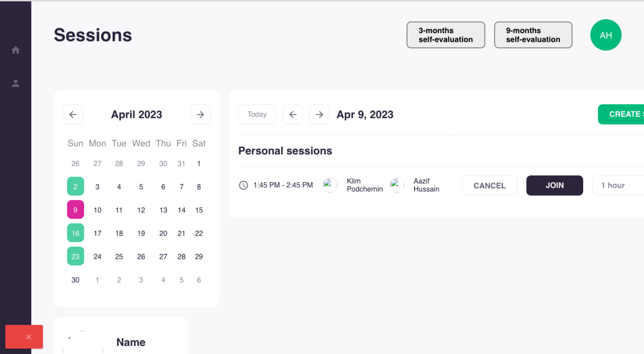Open the user profile sidebar icon
This screenshot has height=354, width=644.
(16, 84)
